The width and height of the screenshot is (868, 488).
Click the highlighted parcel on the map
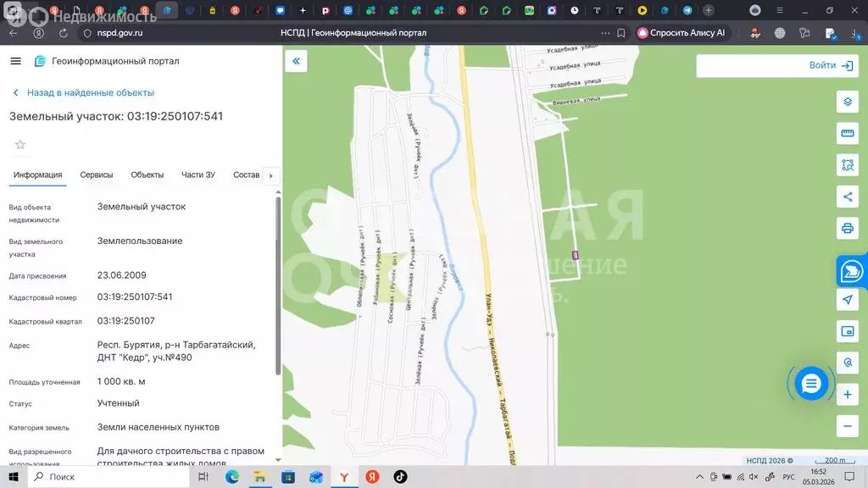pos(576,254)
